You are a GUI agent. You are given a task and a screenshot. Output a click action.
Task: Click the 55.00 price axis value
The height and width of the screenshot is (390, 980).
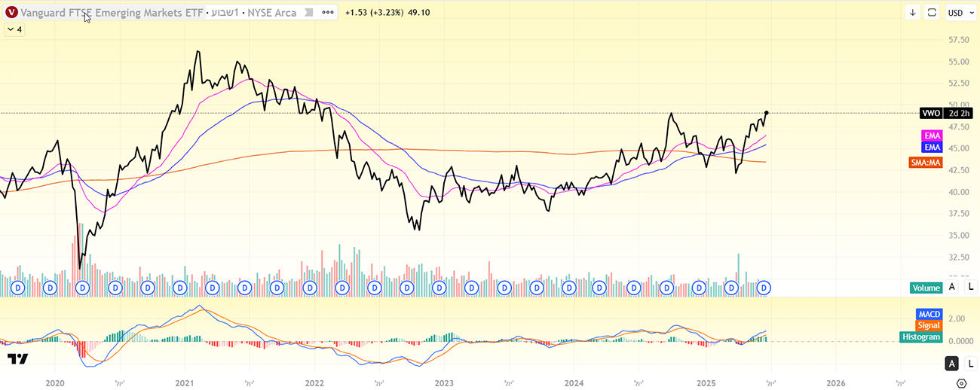pos(958,62)
